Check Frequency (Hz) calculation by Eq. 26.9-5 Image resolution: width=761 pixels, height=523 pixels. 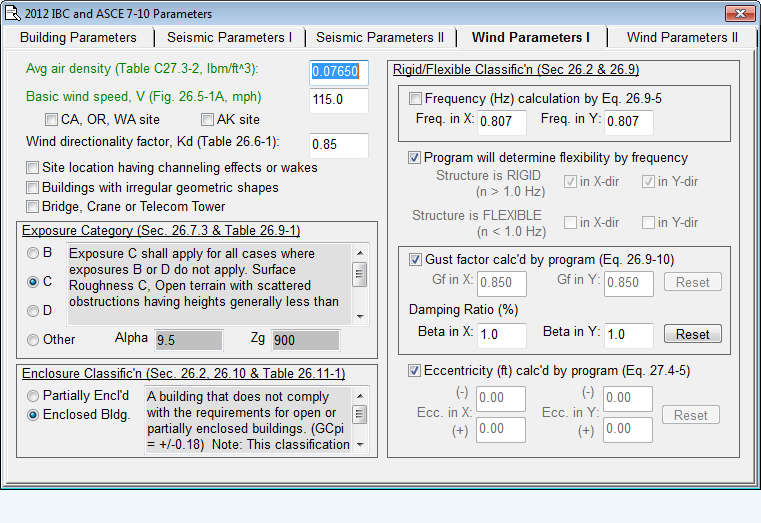[x=415, y=99]
